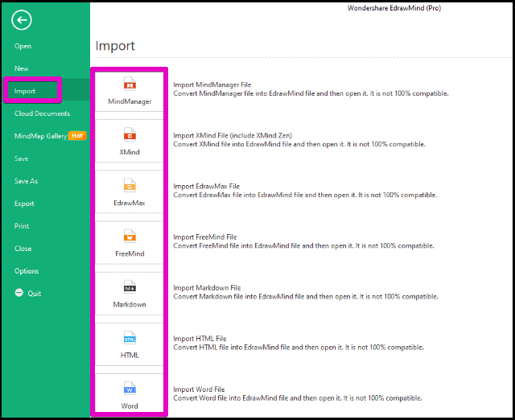Select the HTML file icon
The width and height of the screenshot is (515, 420).
[130, 338]
